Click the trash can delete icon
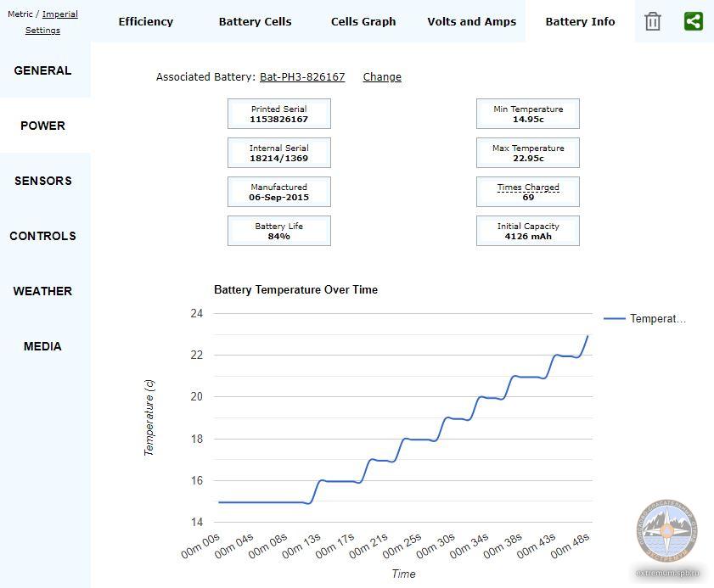The image size is (714, 588). [x=653, y=21]
